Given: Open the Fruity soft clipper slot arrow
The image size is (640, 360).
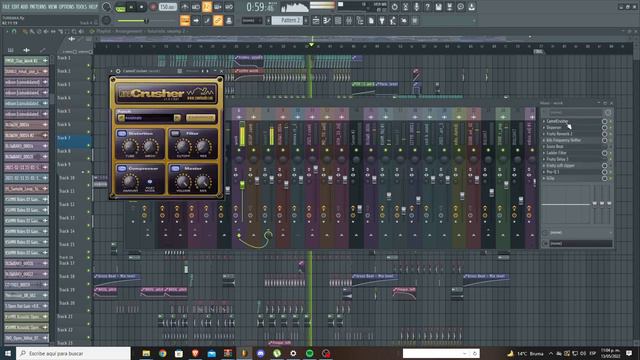Looking at the screenshot, I should tap(544, 166).
